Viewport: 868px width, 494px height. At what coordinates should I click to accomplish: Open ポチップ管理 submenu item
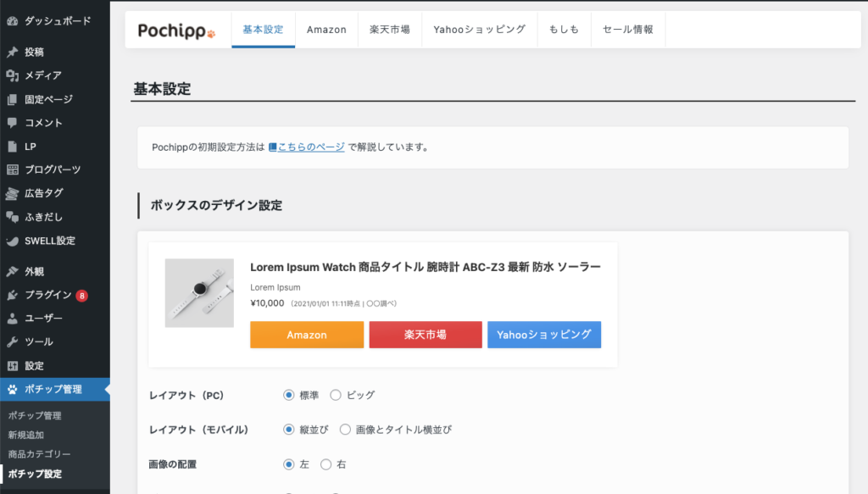pos(34,415)
